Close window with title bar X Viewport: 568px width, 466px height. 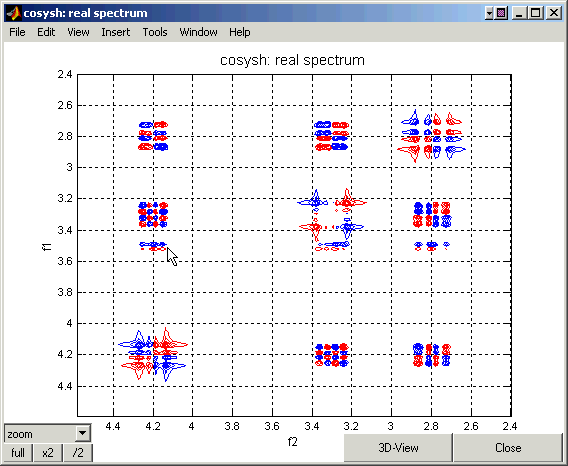[x=554, y=13]
